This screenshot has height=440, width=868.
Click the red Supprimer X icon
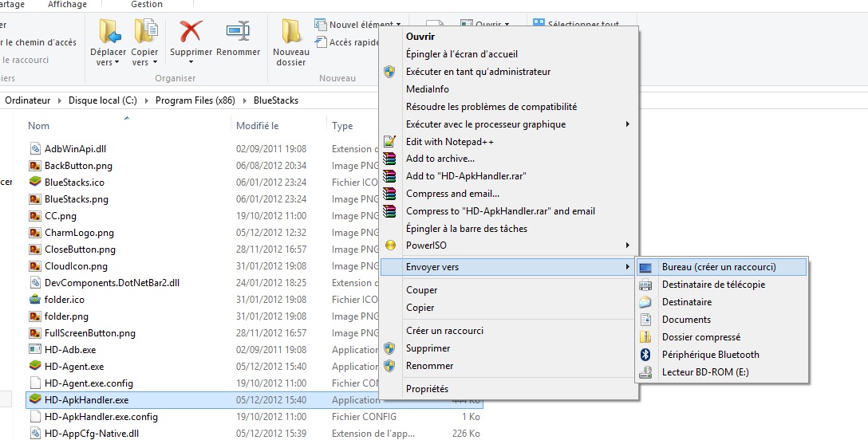tap(191, 32)
